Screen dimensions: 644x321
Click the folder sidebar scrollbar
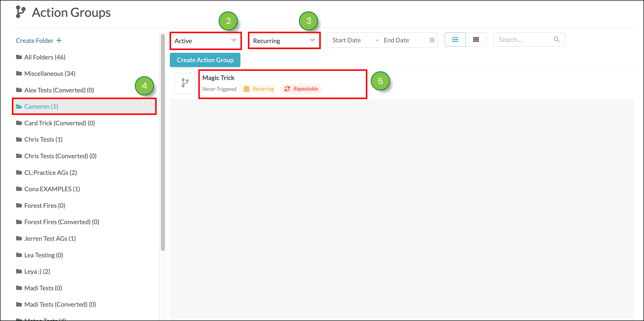(x=163, y=142)
